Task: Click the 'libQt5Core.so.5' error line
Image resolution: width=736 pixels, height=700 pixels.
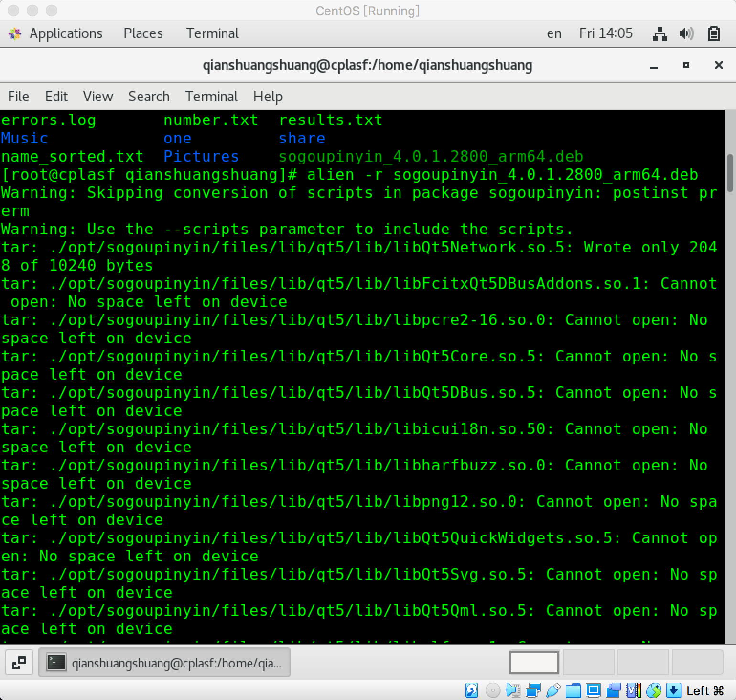Action: click(x=359, y=366)
